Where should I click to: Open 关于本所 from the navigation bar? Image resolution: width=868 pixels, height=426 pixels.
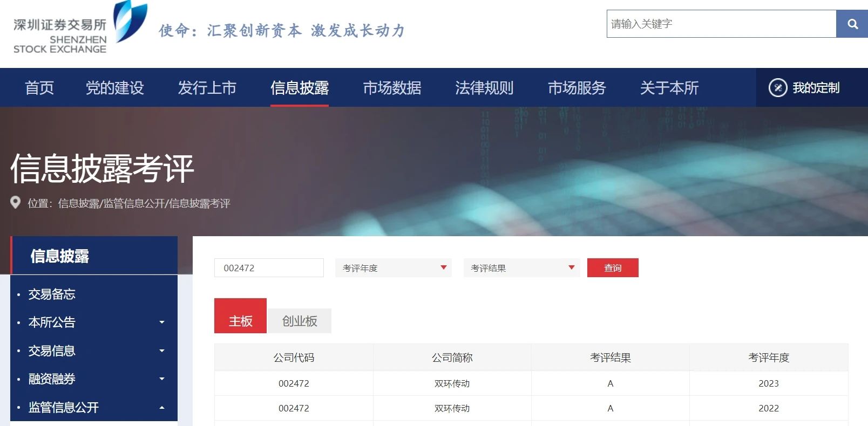[x=669, y=87]
